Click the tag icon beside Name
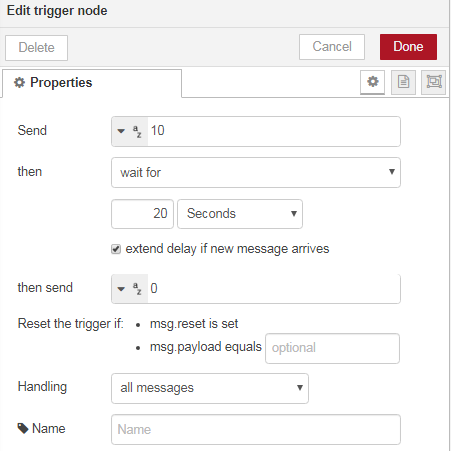This screenshot has width=451, height=451. (x=23, y=428)
